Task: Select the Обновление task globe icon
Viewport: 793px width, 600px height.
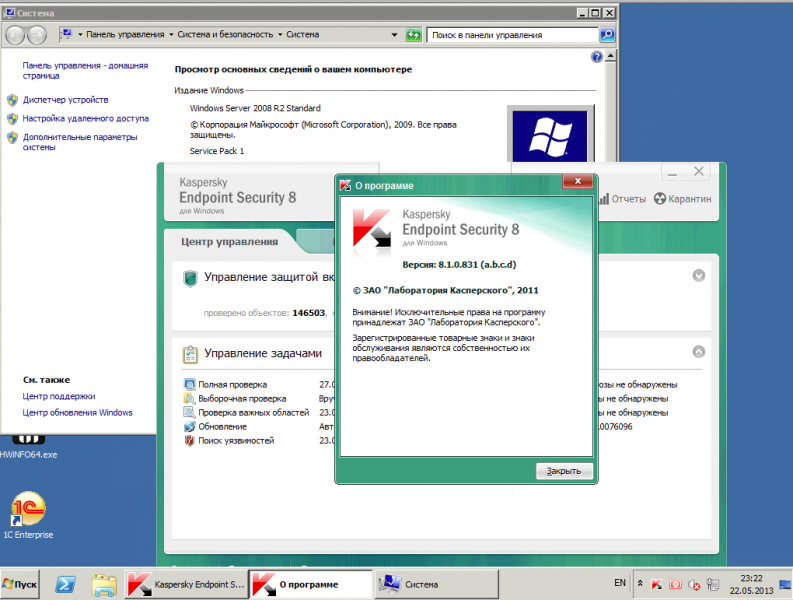Action: click(189, 426)
